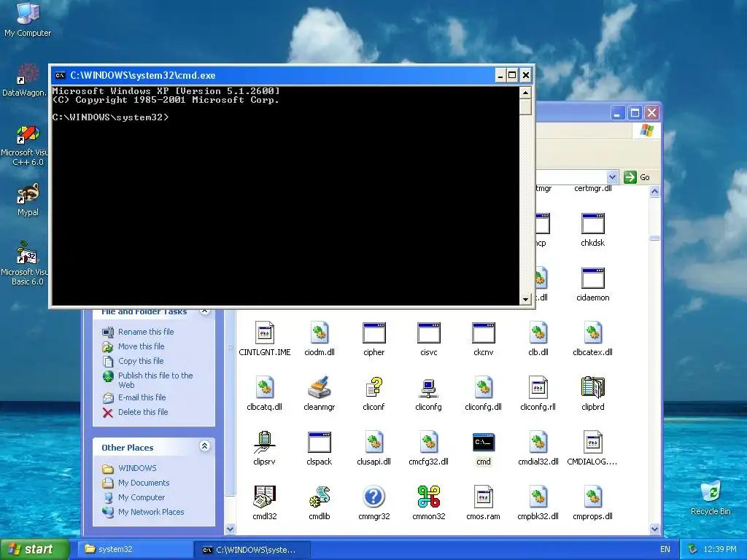This screenshot has width=747, height=560.
Task: Select the cliconfg network computer icon
Action: (428, 388)
